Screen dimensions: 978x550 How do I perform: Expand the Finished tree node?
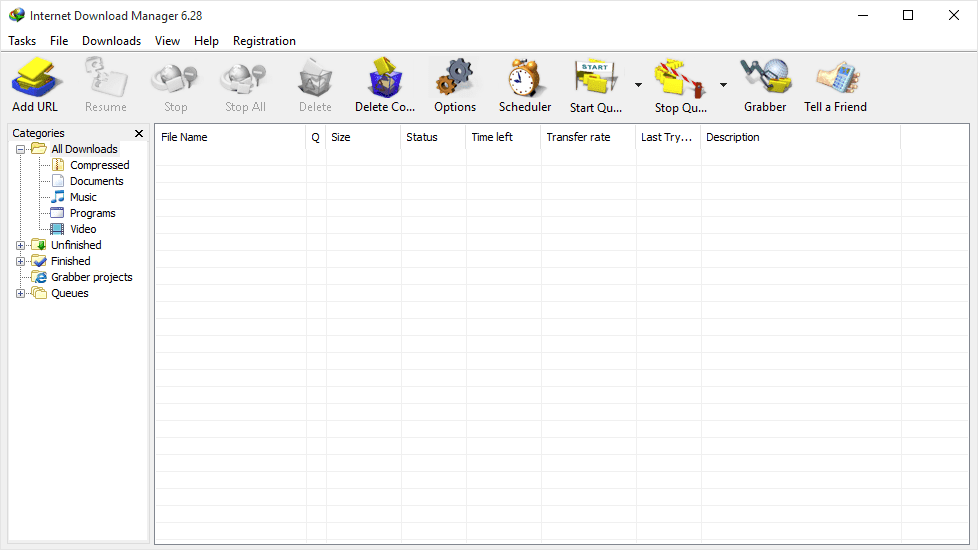point(21,262)
